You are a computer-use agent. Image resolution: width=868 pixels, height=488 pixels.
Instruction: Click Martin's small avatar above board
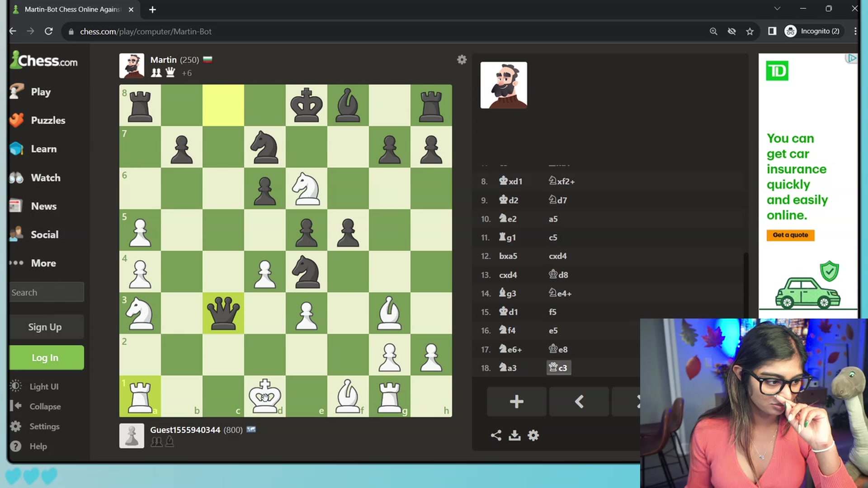pos(132,66)
